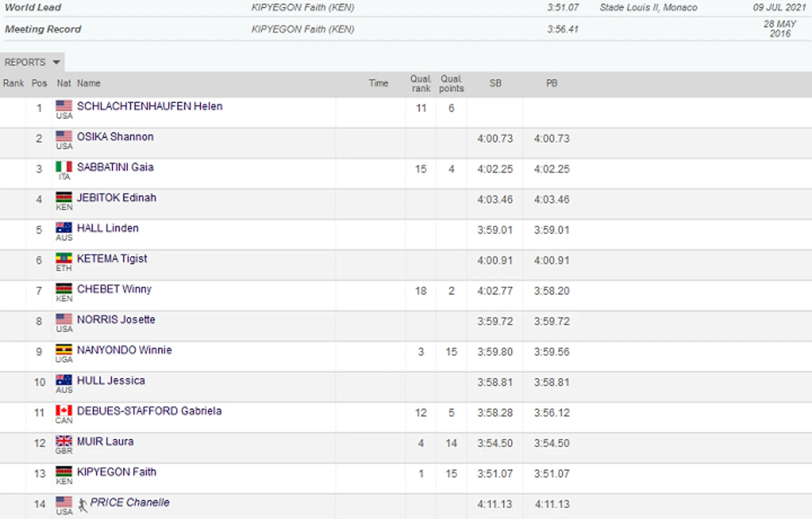The image size is (812, 519).
Task: Open OSIKA Shannon athlete profile
Action: (115, 137)
